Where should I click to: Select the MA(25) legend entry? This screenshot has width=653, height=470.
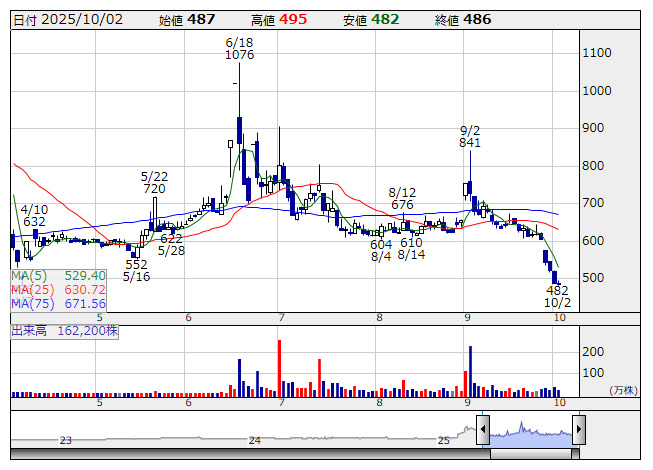(59, 289)
